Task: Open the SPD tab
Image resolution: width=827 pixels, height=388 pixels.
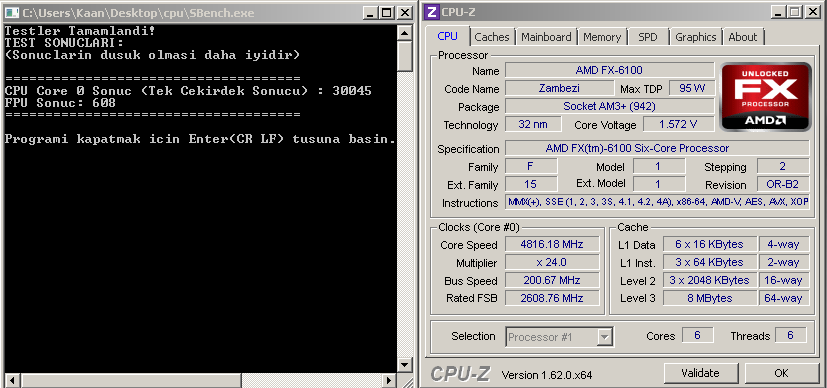Action: (x=648, y=37)
